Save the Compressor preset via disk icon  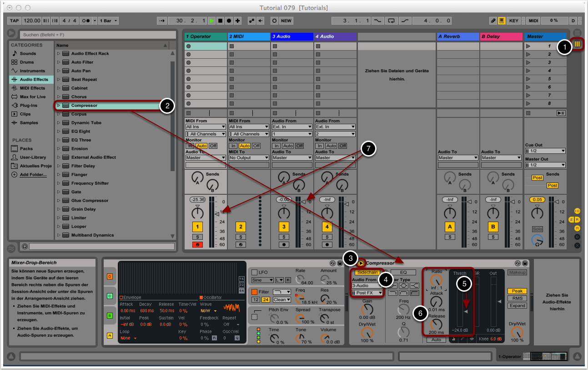point(525,264)
